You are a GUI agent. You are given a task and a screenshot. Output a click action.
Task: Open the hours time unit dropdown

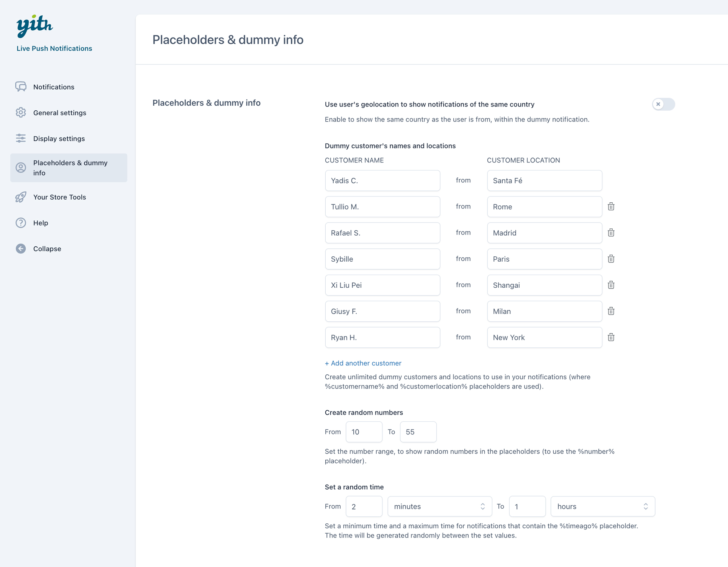point(603,506)
